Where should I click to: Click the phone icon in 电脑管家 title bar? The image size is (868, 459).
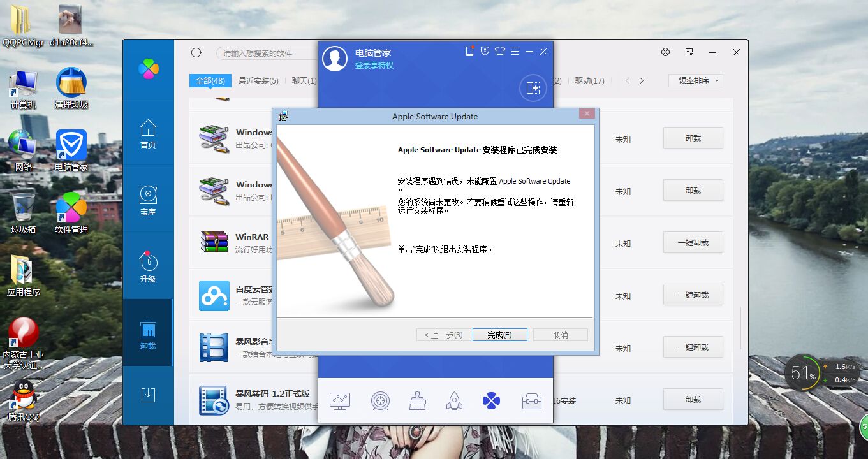[469, 51]
